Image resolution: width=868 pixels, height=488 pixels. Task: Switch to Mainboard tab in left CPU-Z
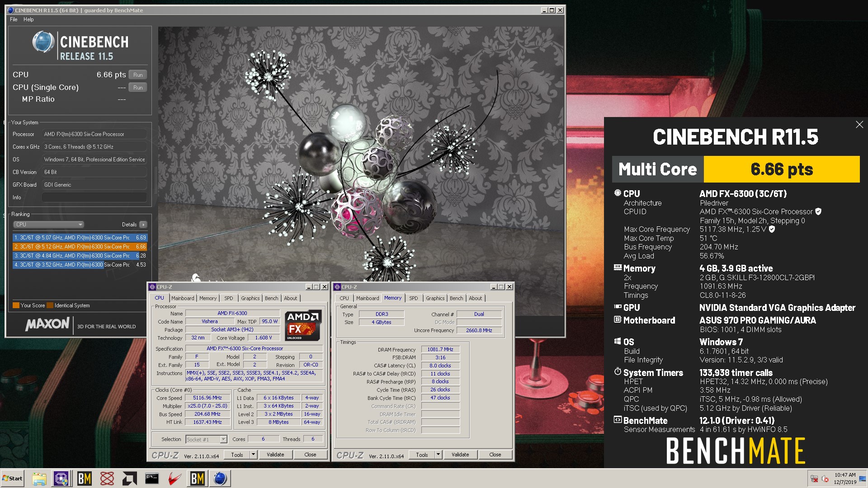click(183, 298)
